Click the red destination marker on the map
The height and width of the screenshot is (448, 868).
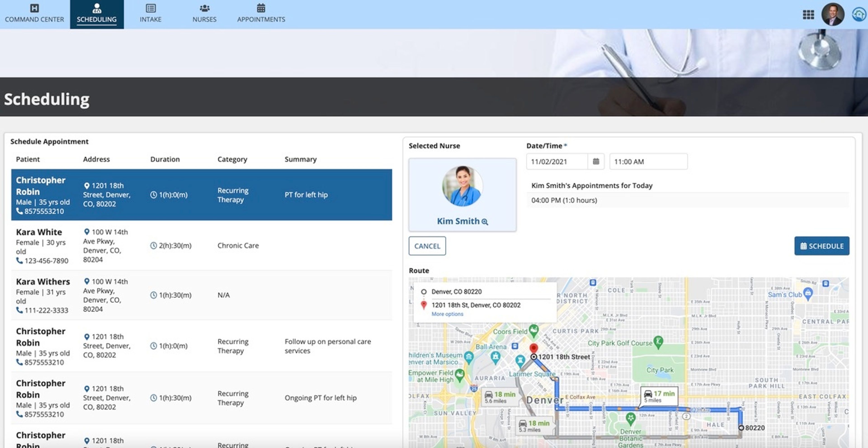coord(533,348)
